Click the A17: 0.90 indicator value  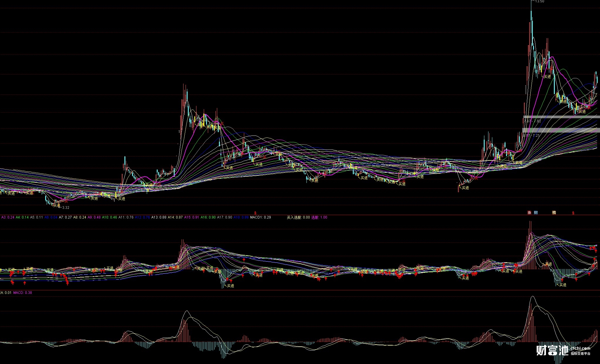pyautogui.click(x=224, y=217)
